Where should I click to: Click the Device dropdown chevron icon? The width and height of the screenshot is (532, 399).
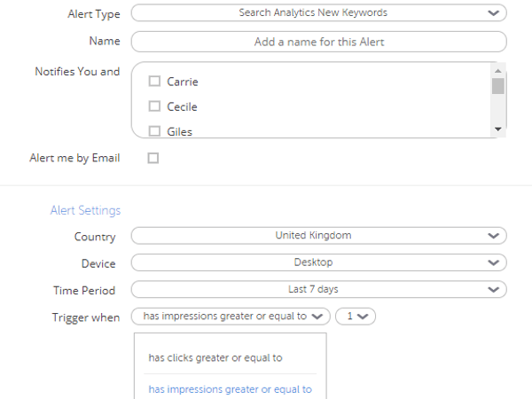point(493,262)
